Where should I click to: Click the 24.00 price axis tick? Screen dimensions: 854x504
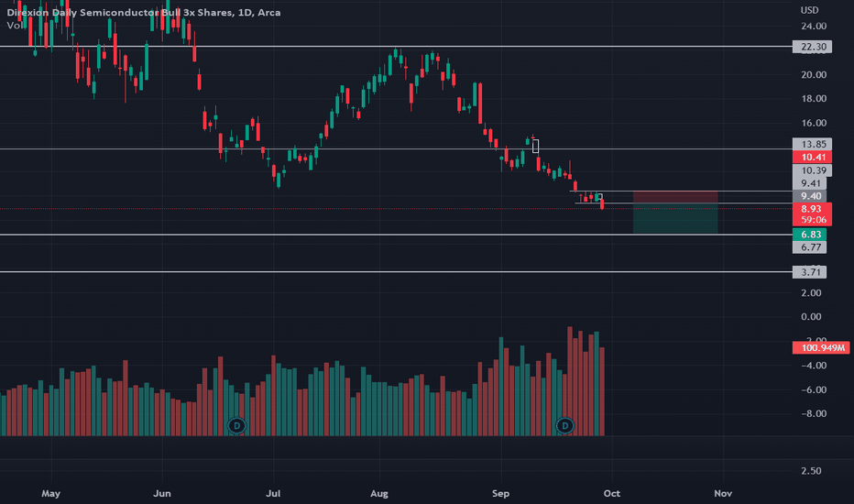pyautogui.click(x=814, y=27)
